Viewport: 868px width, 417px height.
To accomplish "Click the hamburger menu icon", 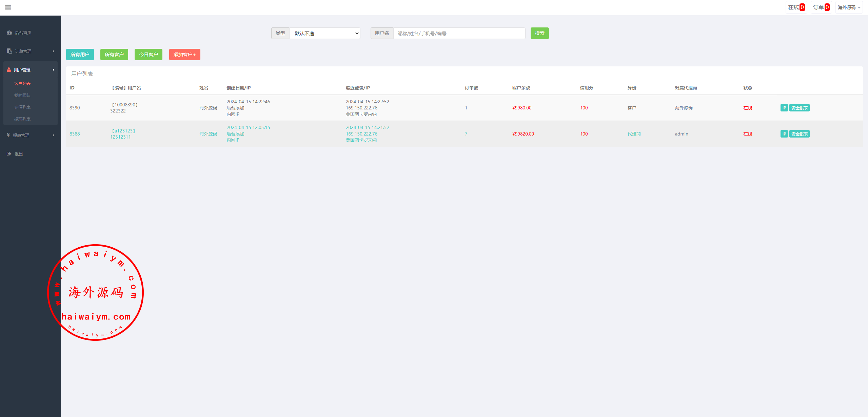I will pos(8,7).
